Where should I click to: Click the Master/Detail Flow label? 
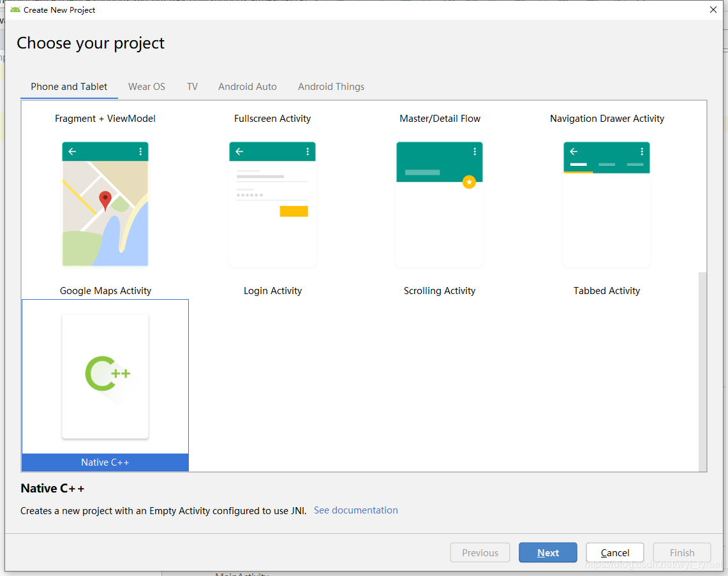coord(440,119)
